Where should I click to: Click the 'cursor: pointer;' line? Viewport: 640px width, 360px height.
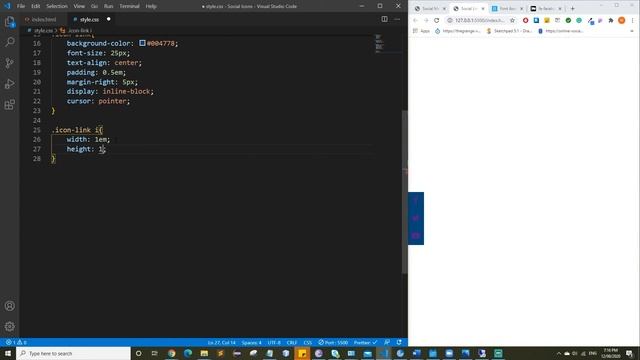[98, 101]
